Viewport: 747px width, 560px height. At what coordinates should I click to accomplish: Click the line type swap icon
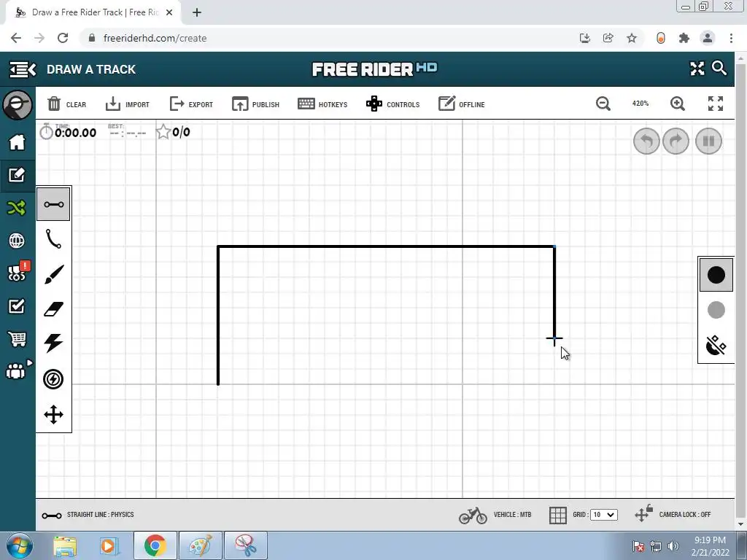[716, 346]
